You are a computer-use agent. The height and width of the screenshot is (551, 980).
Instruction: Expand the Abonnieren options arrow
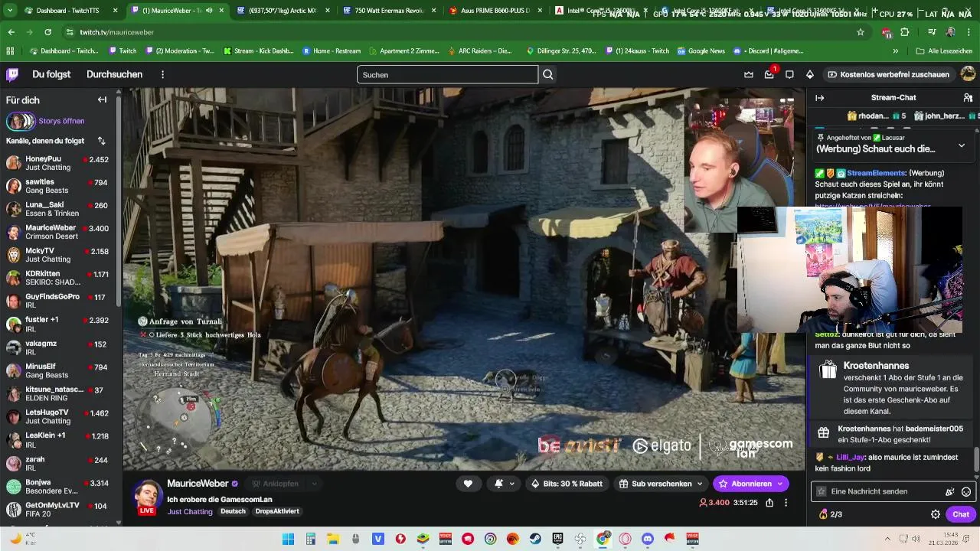tap(780, 484)
